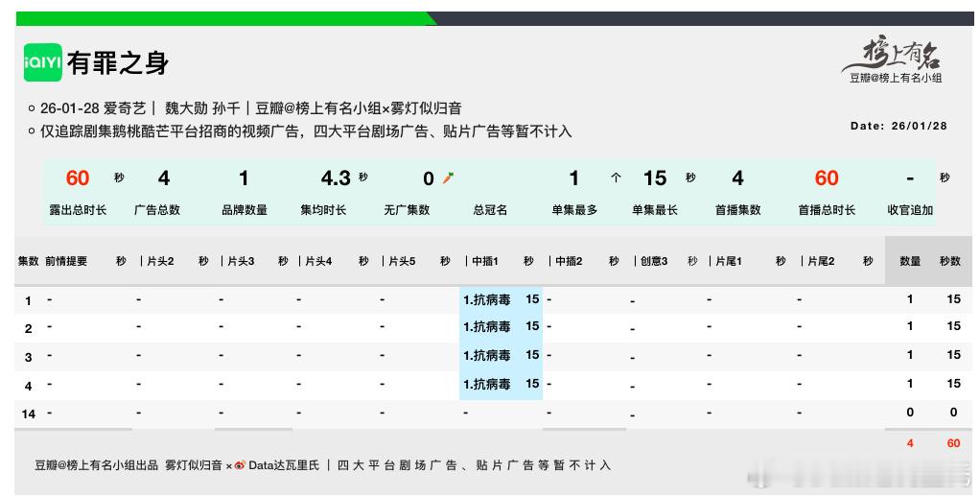The height and width of the screenshot is (497, 980).
Task: Click the up arrow next to 单集最多 value
Action: [x=616, y=178]
